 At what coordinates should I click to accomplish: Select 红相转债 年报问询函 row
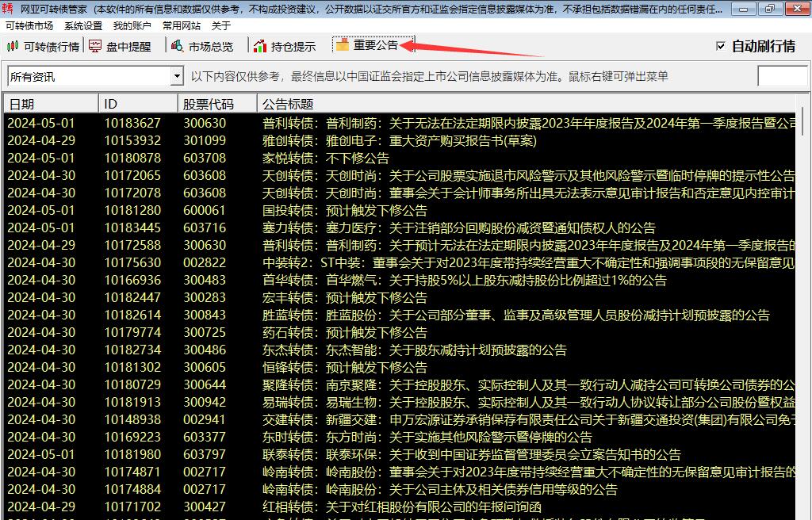400,507
